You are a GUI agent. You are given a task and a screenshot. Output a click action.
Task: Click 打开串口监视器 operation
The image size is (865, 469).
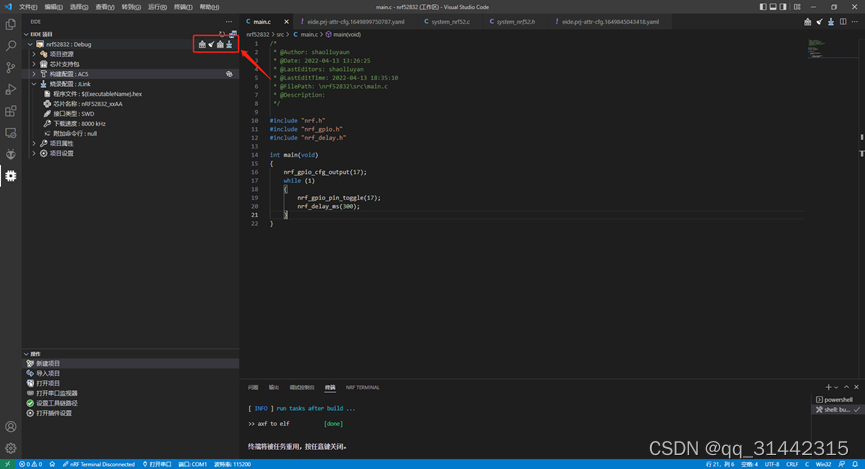coord(57,393)
